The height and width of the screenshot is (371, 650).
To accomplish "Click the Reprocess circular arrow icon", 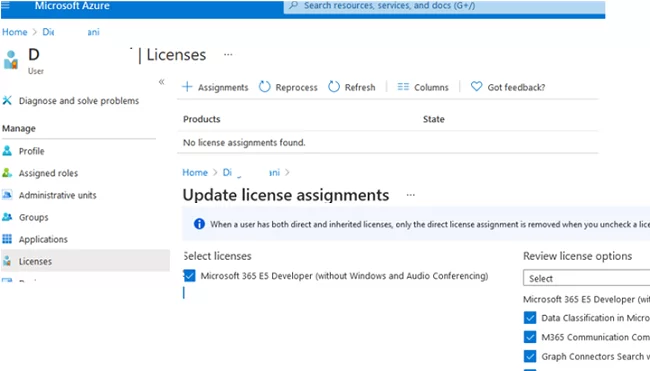I will click(264, 87).
